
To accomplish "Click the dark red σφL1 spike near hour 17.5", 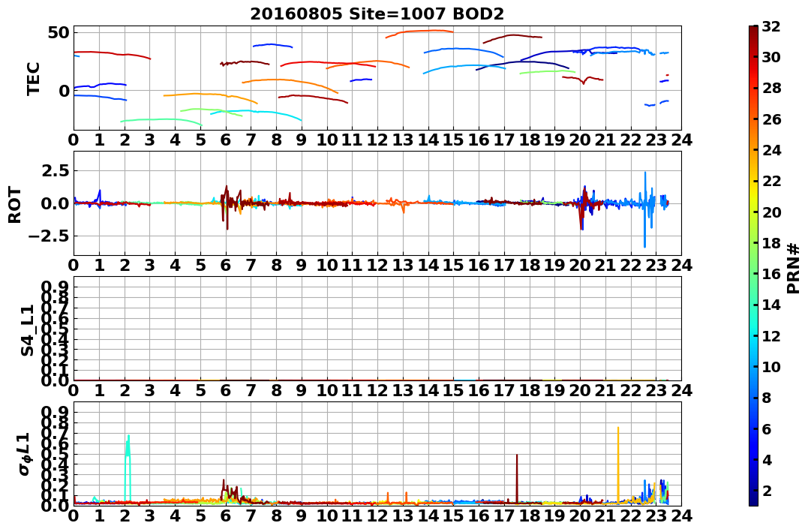I will [516, 478].
